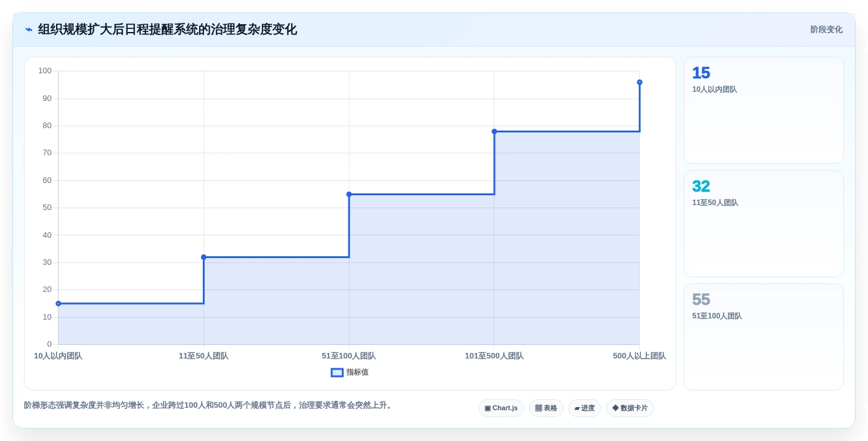The image size is (868, 441).
Task: Click the blue legend swatch for 指标值
Action: pos(337,373)
